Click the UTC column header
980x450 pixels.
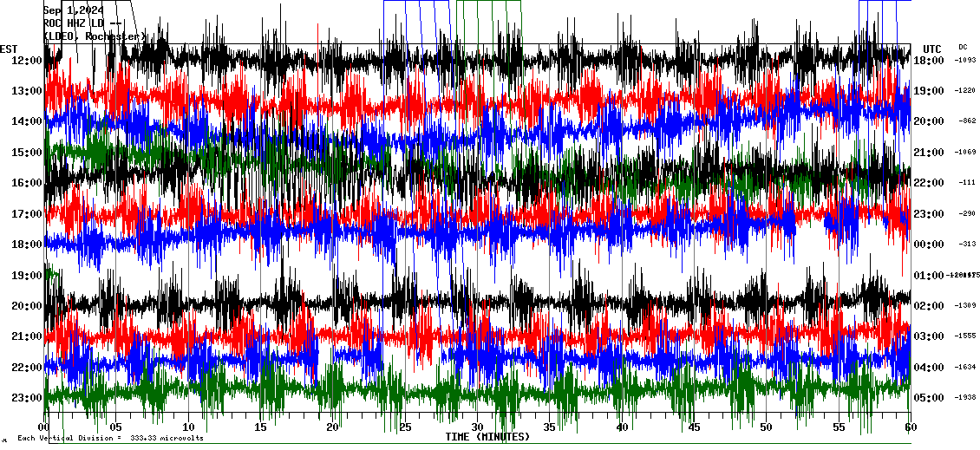click(x=932, y=49)
